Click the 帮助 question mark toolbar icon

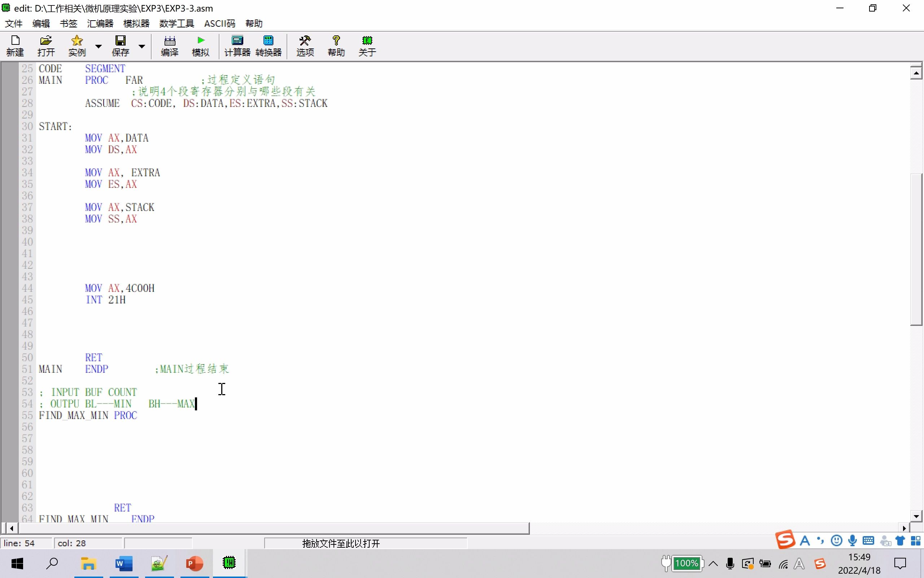click(336, 46)
